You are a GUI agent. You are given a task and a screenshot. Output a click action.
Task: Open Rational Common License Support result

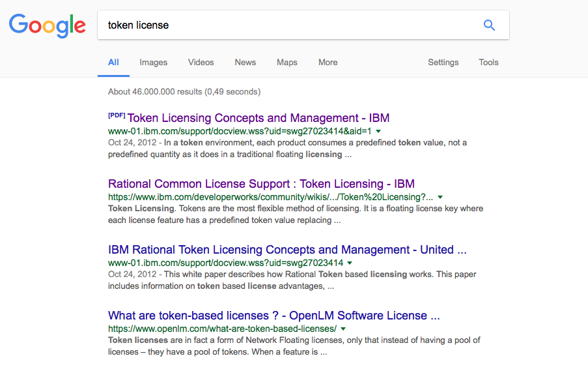(x=261, y=184)
